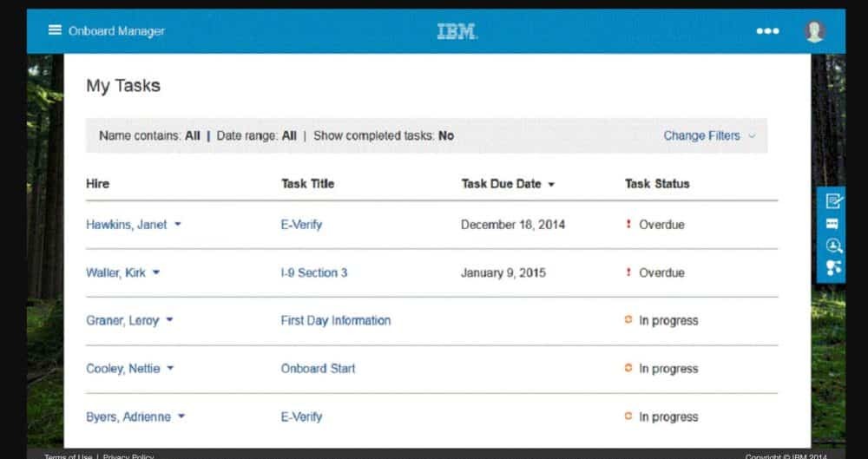868x459 pixels.
Task: Click the search person icon in side panel
Action: (x=833, y=246)
